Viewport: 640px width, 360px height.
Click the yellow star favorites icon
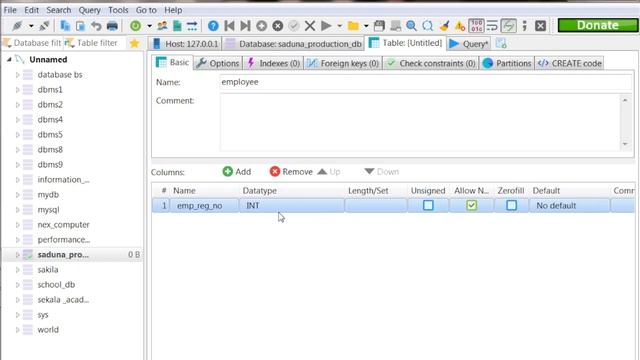pos(134,43)
